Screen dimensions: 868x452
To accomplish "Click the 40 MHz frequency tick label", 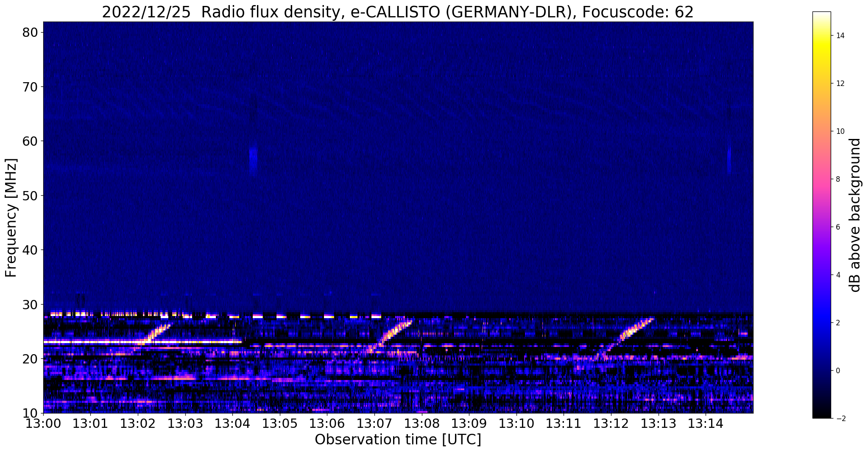I will (31, 250).
